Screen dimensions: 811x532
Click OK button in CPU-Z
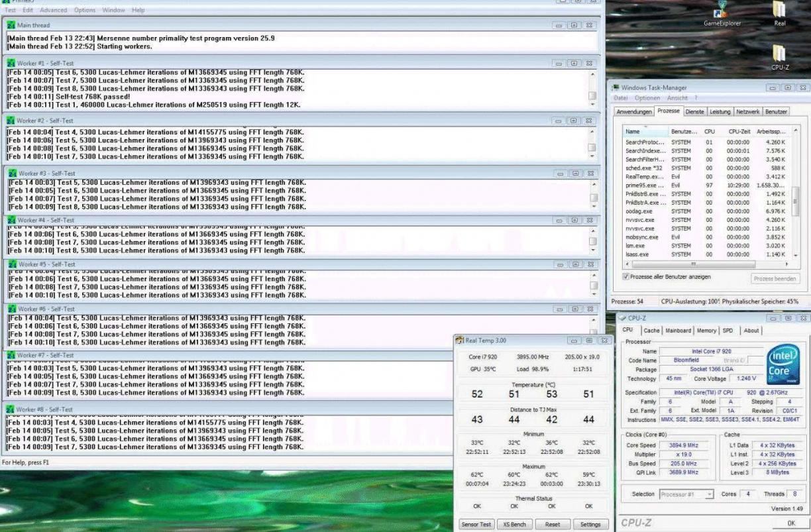click(790, 523)
